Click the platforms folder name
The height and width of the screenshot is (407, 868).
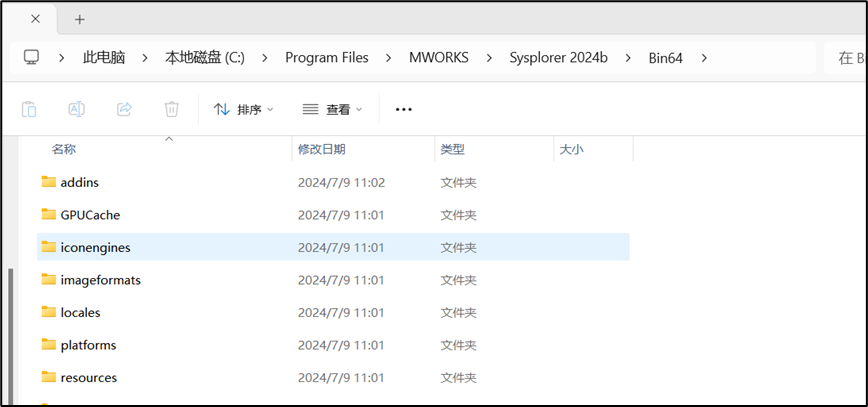tap(88, 346)
